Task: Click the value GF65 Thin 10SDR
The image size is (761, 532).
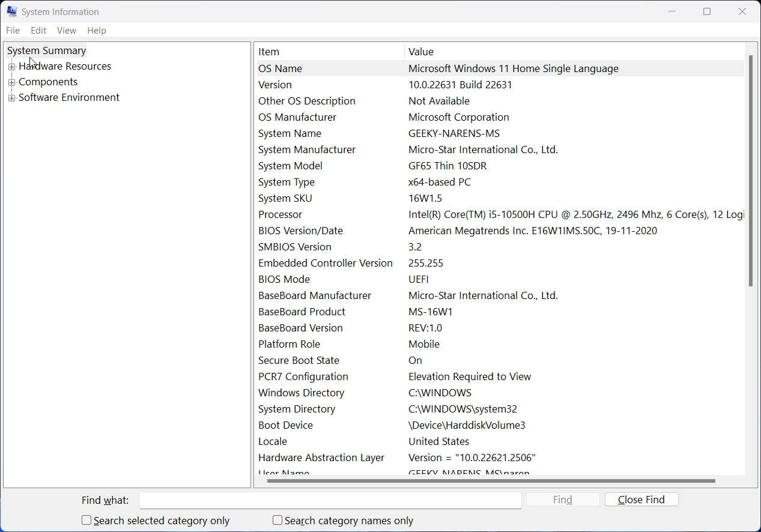Action: [447, 166]
